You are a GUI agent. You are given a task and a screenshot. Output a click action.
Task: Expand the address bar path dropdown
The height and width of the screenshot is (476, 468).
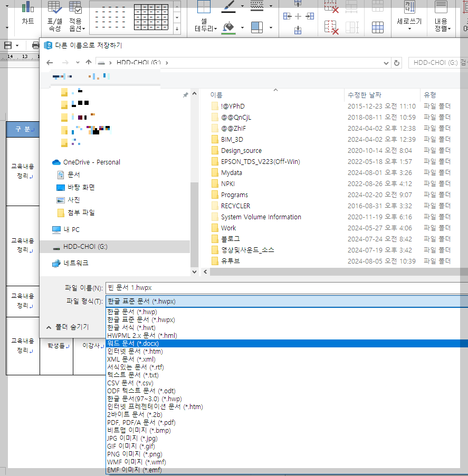click(x=386, y=63)
